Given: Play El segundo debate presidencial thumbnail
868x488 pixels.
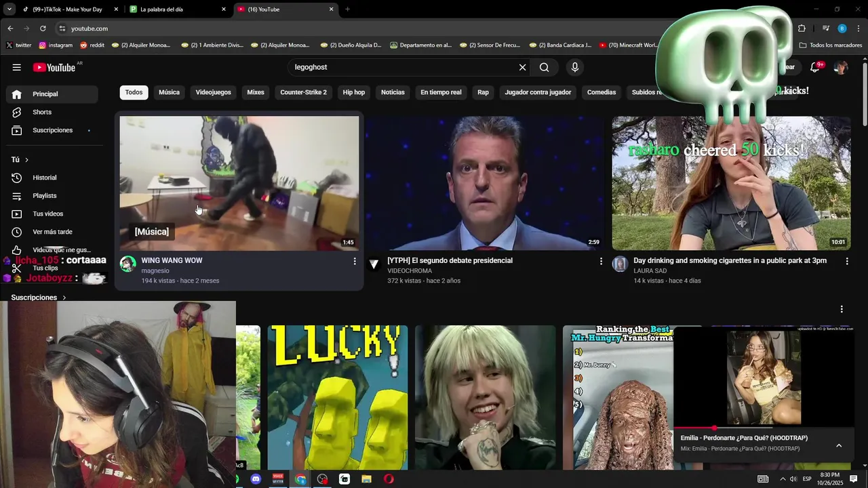Looking at the screenshot, I should 485,183.
